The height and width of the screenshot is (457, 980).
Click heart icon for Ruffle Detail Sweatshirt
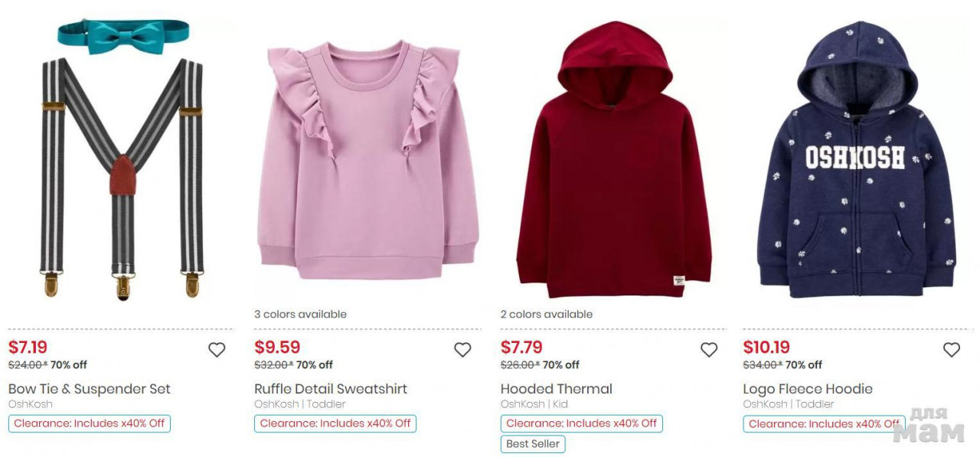(462, 350)
